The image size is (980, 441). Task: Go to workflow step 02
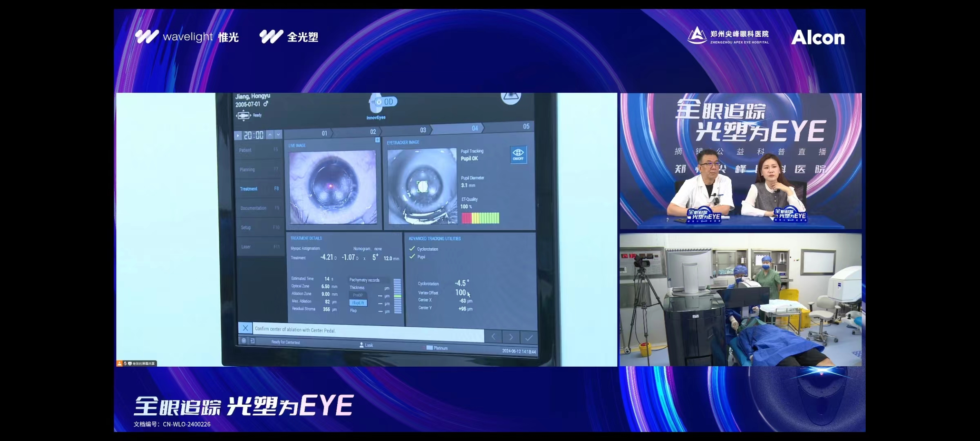[357, 131]
